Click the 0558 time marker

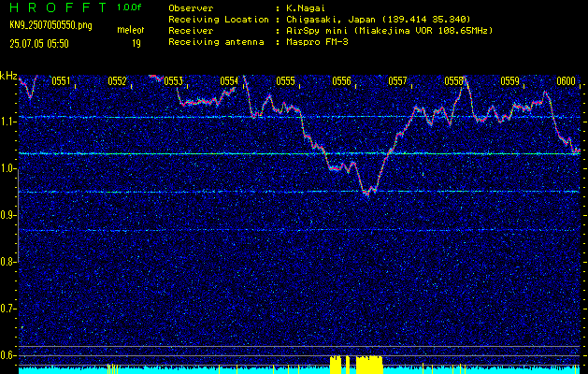tap(453, 80)
